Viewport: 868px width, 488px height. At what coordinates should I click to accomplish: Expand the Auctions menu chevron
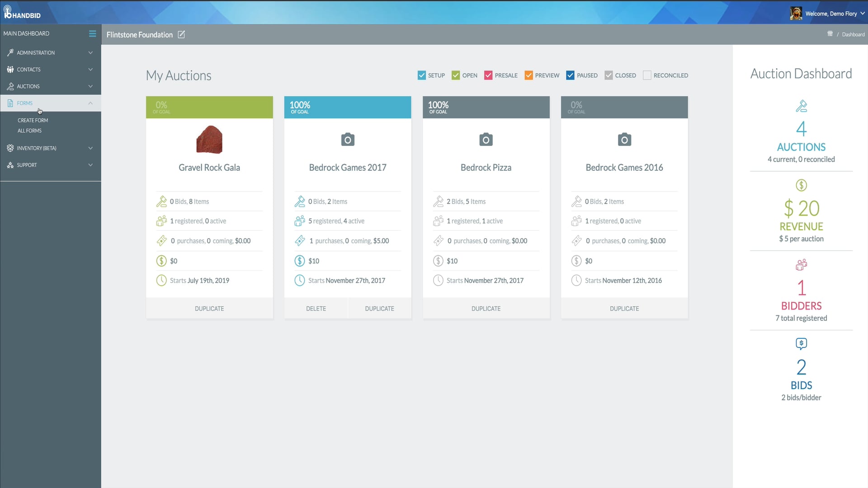[x=90, y=86]
